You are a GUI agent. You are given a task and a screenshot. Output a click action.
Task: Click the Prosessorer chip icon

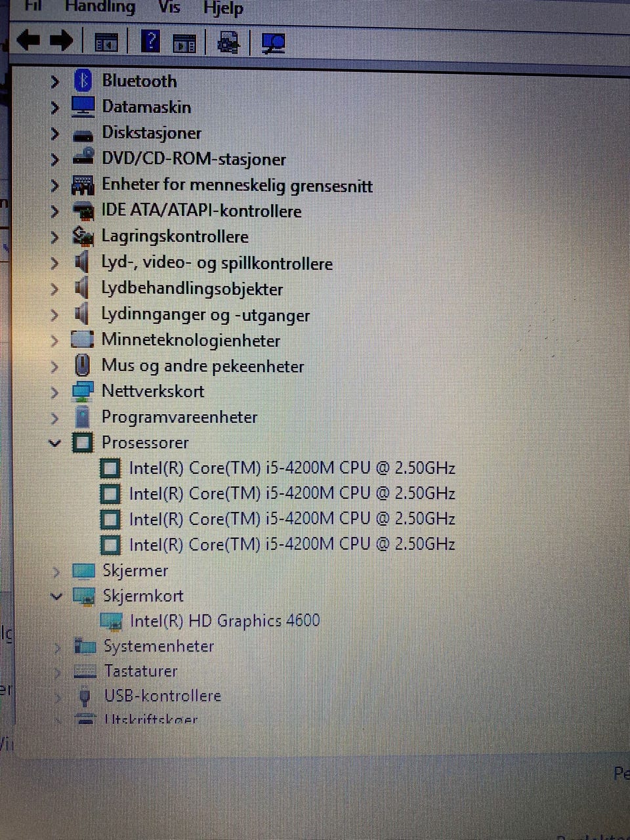pos(82,442)
